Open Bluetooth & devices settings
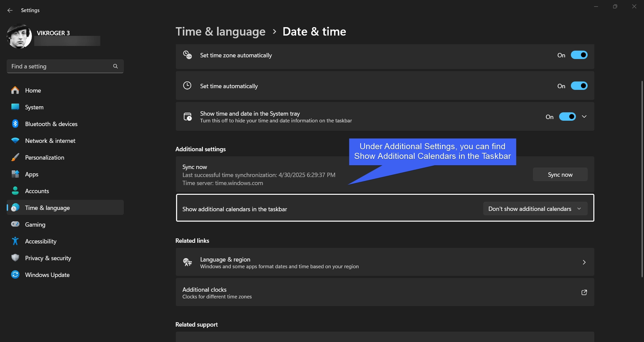The width and height of the screenshot is (644, 342). coord(15,124)
